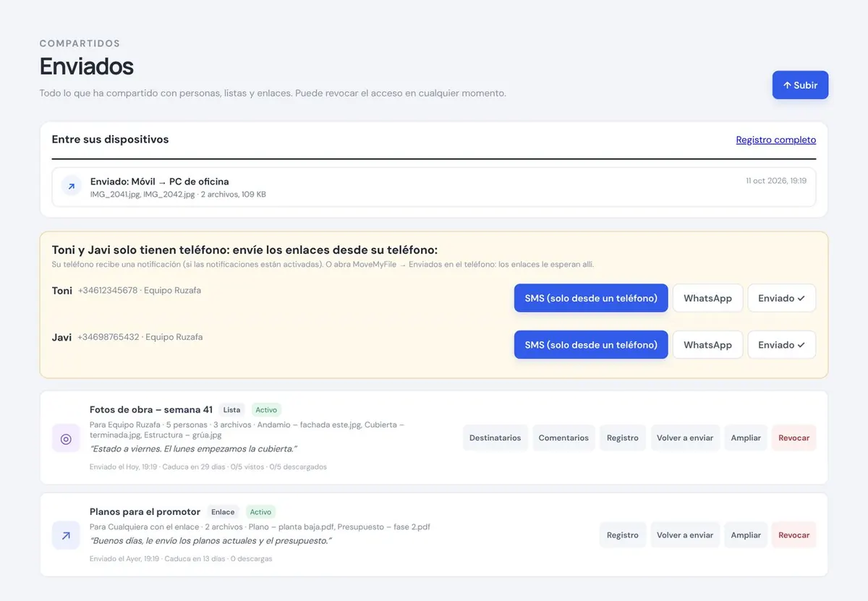
Task: Click the Activo badge on Fotos de obra
Action: point(266,410)
